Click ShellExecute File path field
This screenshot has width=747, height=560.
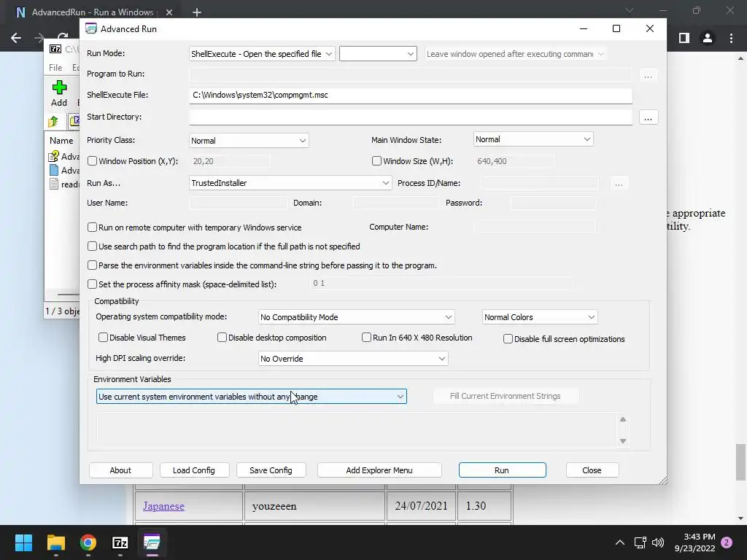pos(410,96)
